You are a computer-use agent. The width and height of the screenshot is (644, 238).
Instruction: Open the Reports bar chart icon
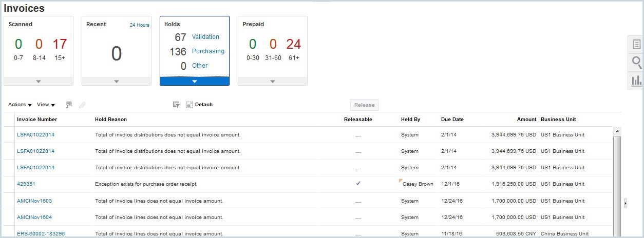[636, 81]
